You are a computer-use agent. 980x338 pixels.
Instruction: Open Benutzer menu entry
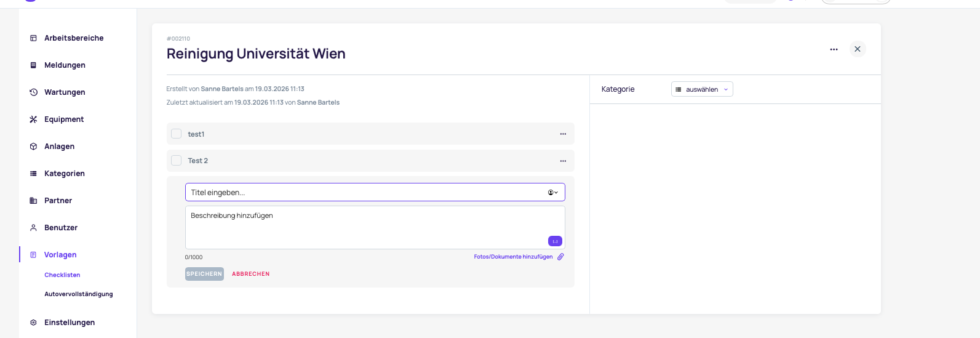tap(61, 228)
